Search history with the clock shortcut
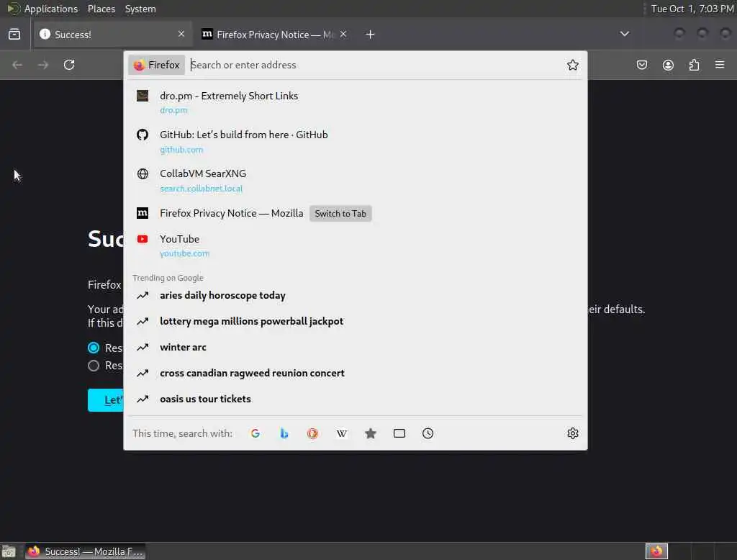737x560 pixels. (428, 433)
